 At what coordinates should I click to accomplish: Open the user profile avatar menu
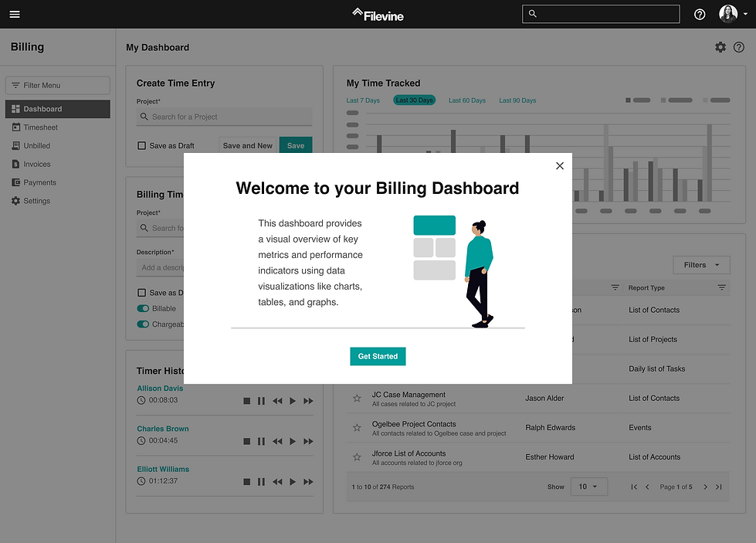(x=733, y=14)
